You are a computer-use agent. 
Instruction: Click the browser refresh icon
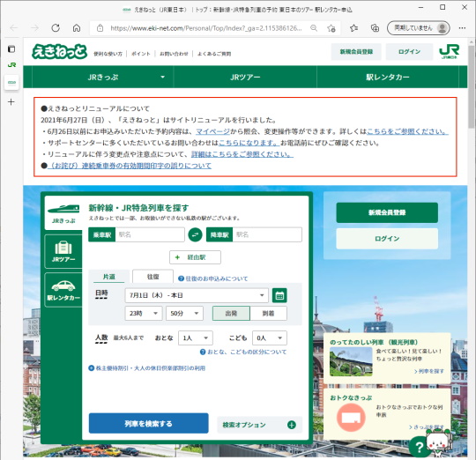coord(56,28)
